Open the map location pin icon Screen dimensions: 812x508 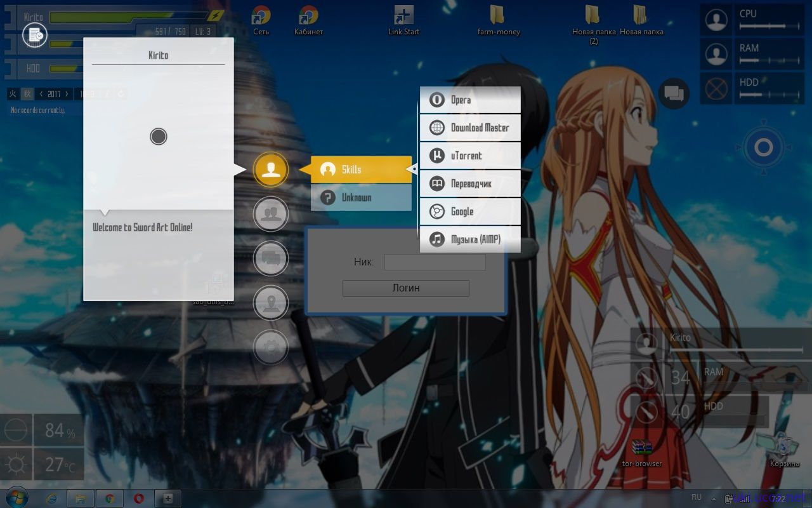click(271, 302)
